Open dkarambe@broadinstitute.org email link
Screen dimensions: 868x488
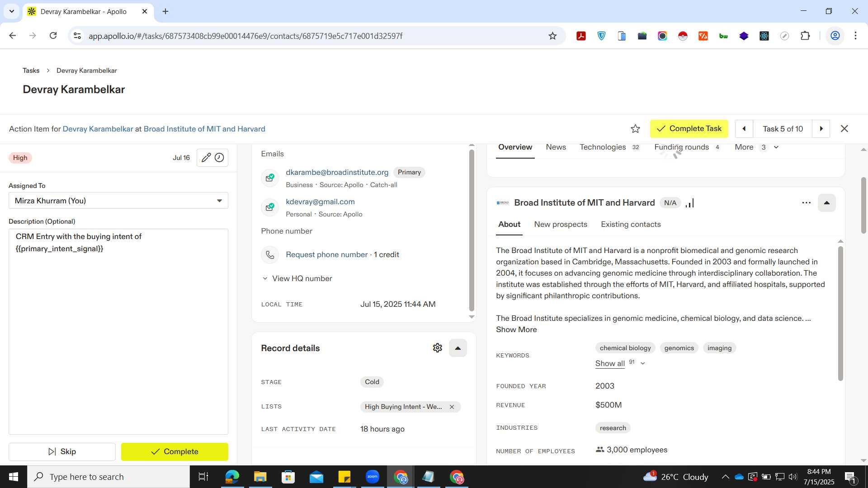[x=337, y=173]
